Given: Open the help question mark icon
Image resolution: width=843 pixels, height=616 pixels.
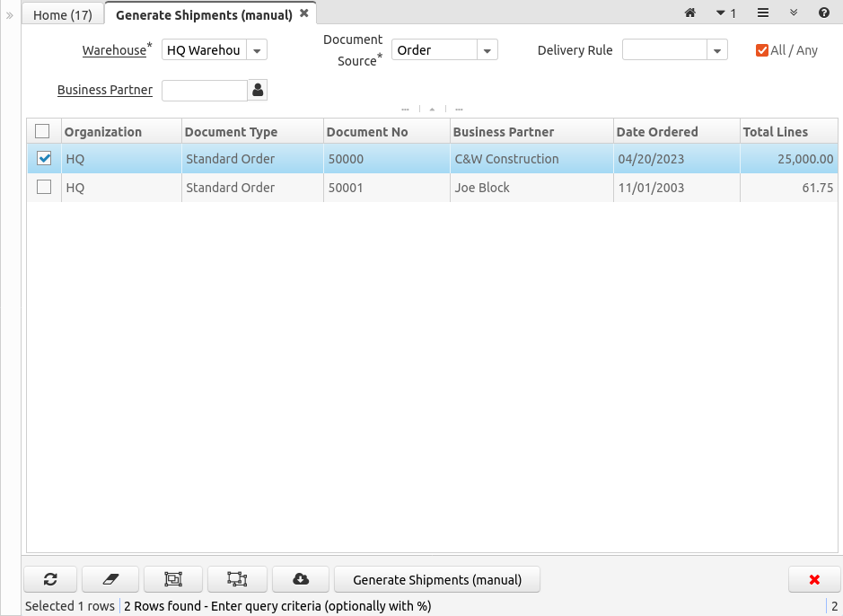Looking at the screenshot, I should point(823,13).
